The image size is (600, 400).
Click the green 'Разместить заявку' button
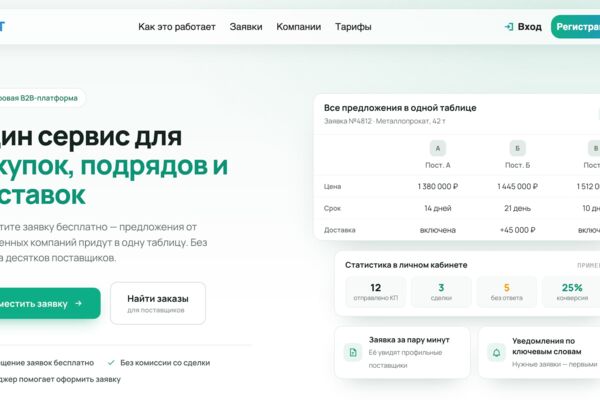(49, 304)
